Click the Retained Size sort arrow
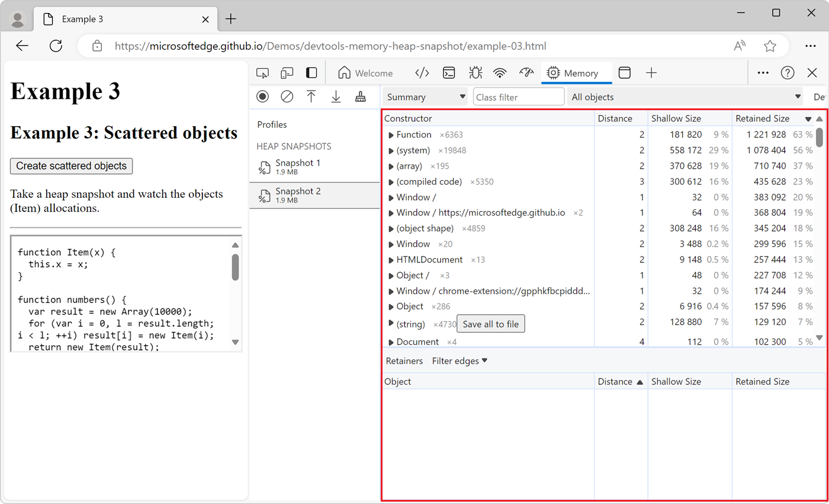This screenshot has width=829, height=504. (x=808, y=118)
